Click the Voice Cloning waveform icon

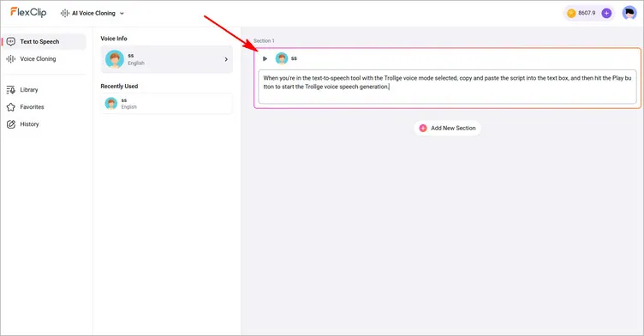(11, 59)
